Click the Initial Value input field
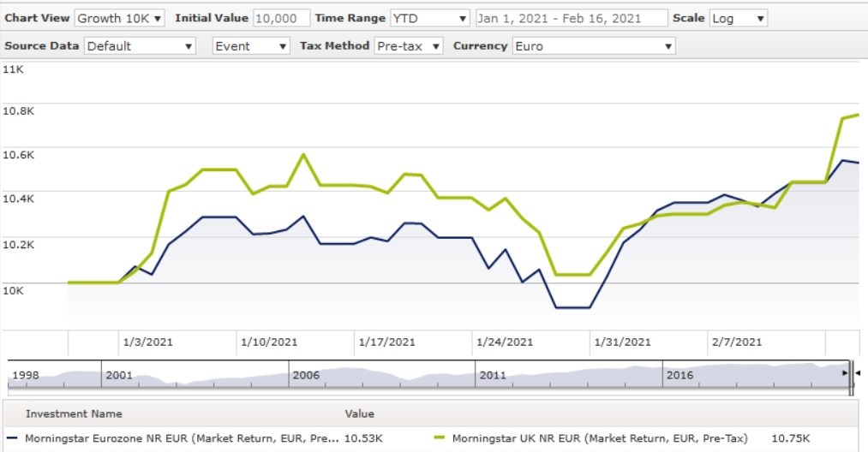The width and height of the screenshot is (868, 452). point(281,18)
